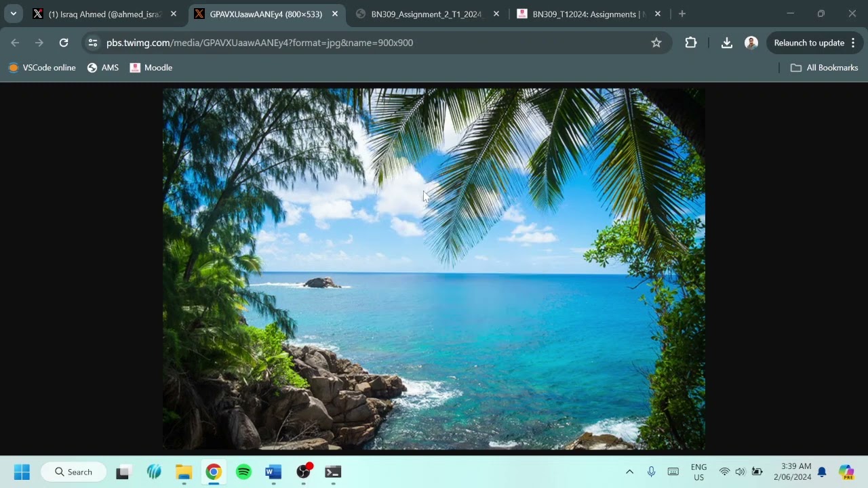The height and width of the screenshot is (488, 868).
Task: Open the VSCode online bookmark
Action: click(42, 68)
